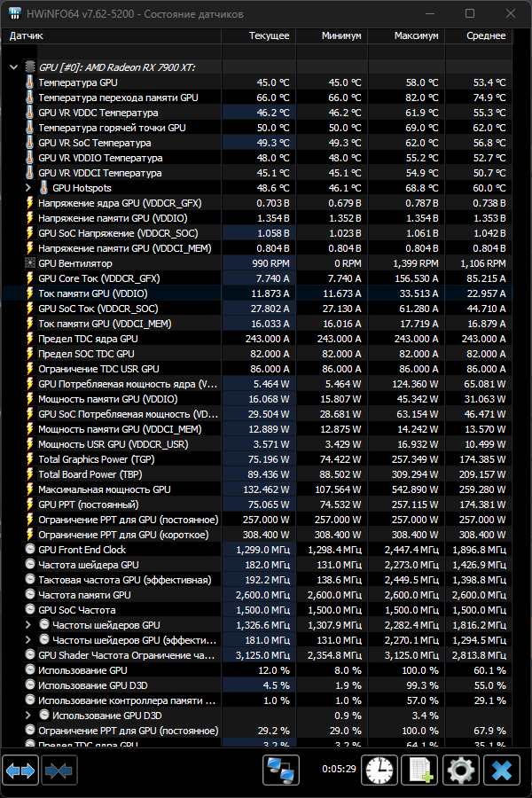Select Ограничение PPT для GPU (короткое) row
Viewport: 532px width, 798px height.
257,535
